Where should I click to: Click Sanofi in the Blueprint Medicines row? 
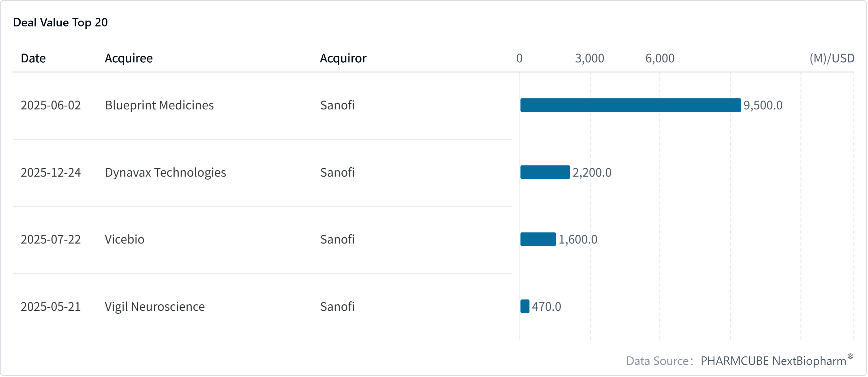click(x=337, y=105)
